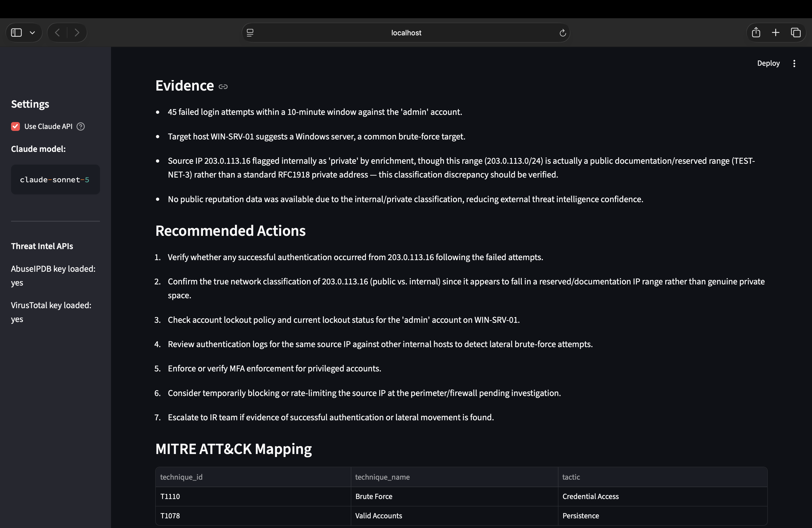This screenshot has height=528, width=812.
Task: Select the Valid Accounts table cell
Action: pyautogui.click(x=454, y=516)
